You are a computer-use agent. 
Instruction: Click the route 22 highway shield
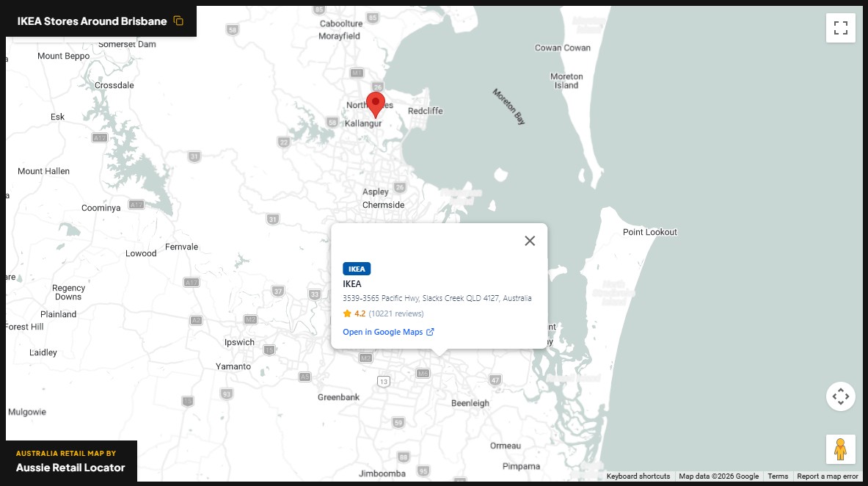point(283,142)
